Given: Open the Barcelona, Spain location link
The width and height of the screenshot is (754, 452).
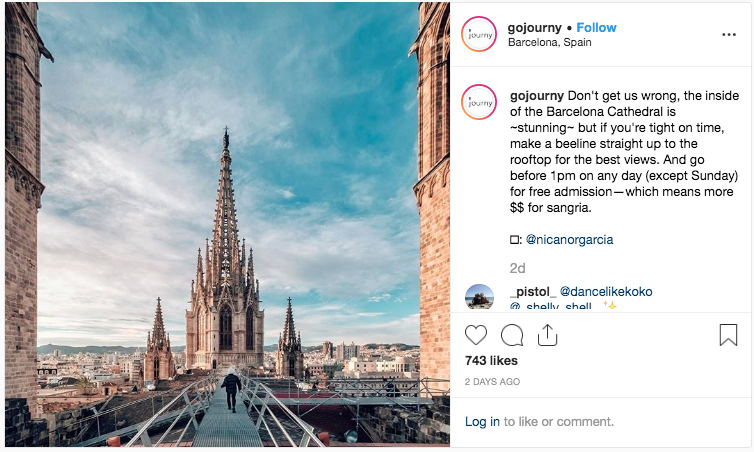Looking at the screenshot, I should tap(549, 43).
